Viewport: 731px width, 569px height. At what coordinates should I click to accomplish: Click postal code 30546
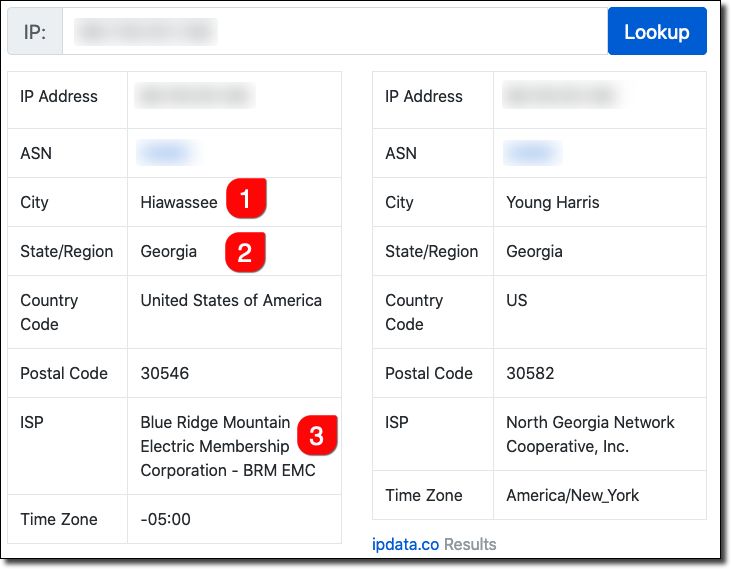click(165, 373)
